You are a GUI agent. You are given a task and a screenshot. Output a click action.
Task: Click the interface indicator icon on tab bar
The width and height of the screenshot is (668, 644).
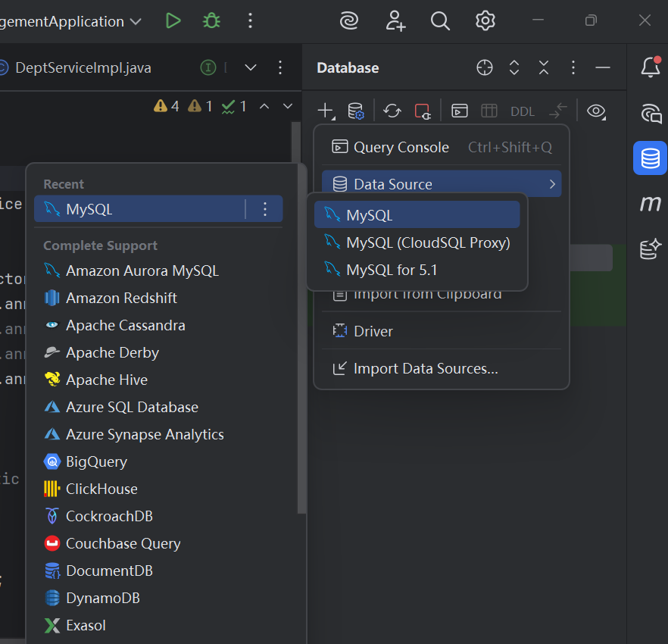tap(208, 67)
